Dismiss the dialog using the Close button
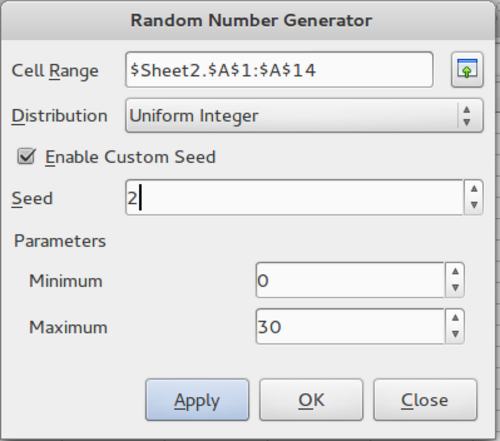 pos(425,400)
